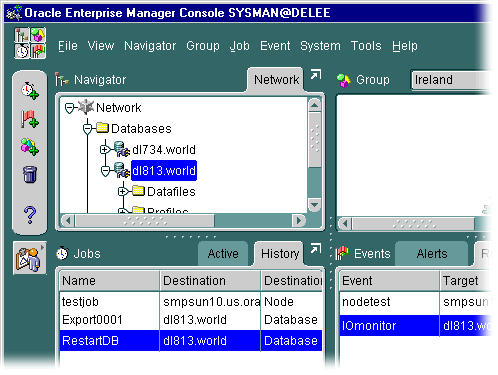Open the System menu
The height and width of the screenshot is (375, 498).
(320, 46)
